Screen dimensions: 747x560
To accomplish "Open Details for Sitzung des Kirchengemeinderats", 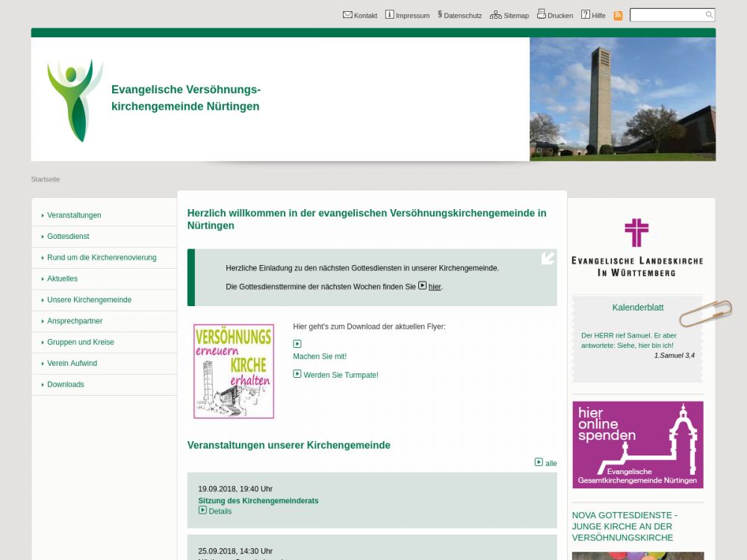I will click(x=220, y=511).
